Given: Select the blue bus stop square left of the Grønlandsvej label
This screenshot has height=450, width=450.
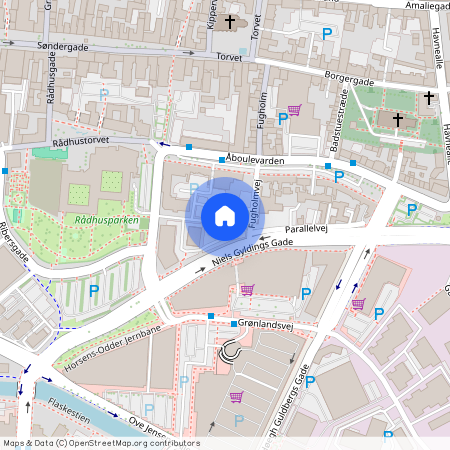Looking at the screenshot, I should (234, 324).
